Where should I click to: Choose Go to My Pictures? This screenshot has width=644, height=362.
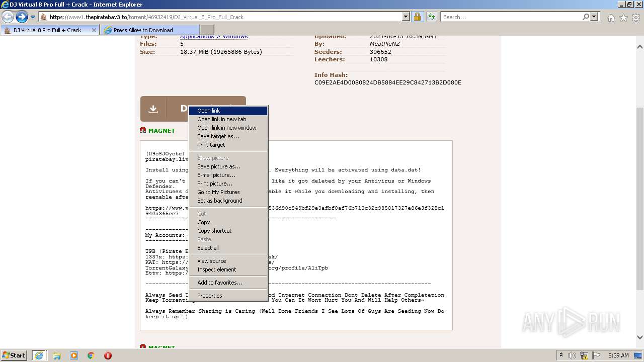(x=228, y=192)
